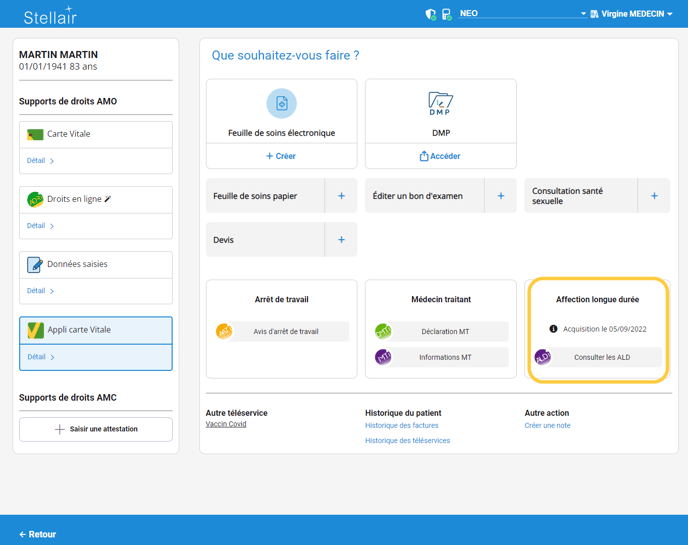Click the DMP folder icon
The width and height of the screenshot is (688, 545).
440,103
